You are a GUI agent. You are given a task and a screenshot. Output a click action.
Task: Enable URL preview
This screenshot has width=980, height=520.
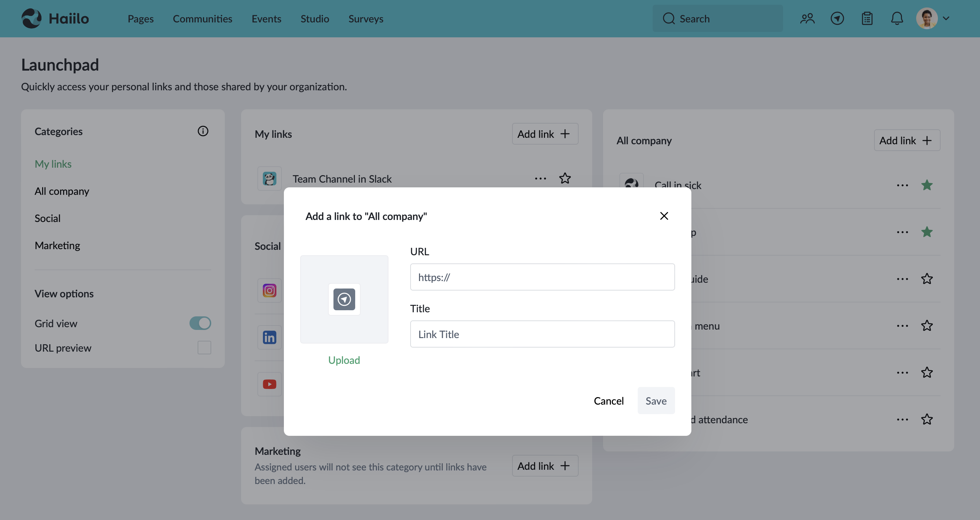pyautogui.click(x=204, y=347)
